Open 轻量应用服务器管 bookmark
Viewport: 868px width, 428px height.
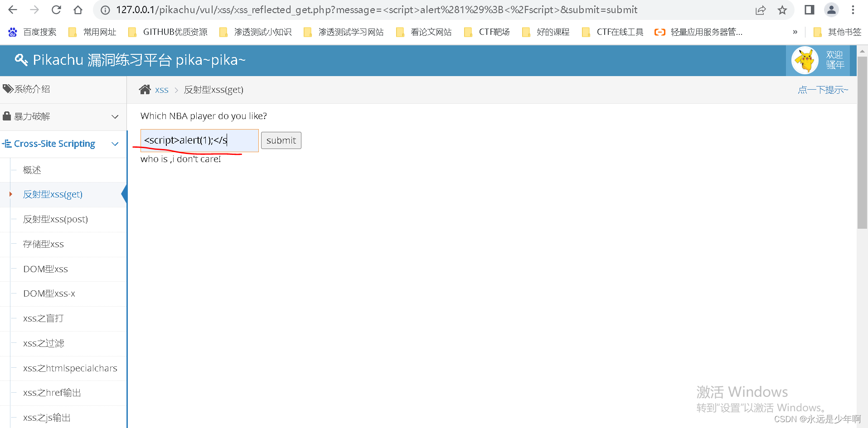698,32
